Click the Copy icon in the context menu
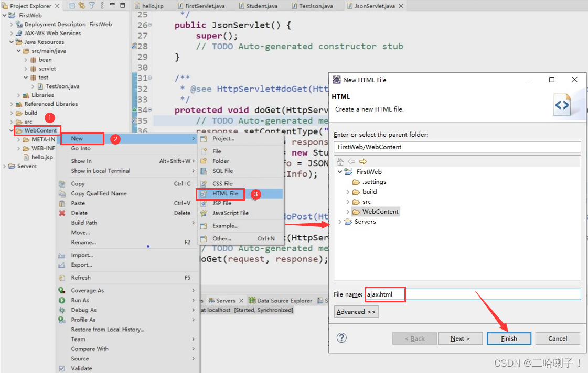The image size is (588, 373). coord(62,184)
